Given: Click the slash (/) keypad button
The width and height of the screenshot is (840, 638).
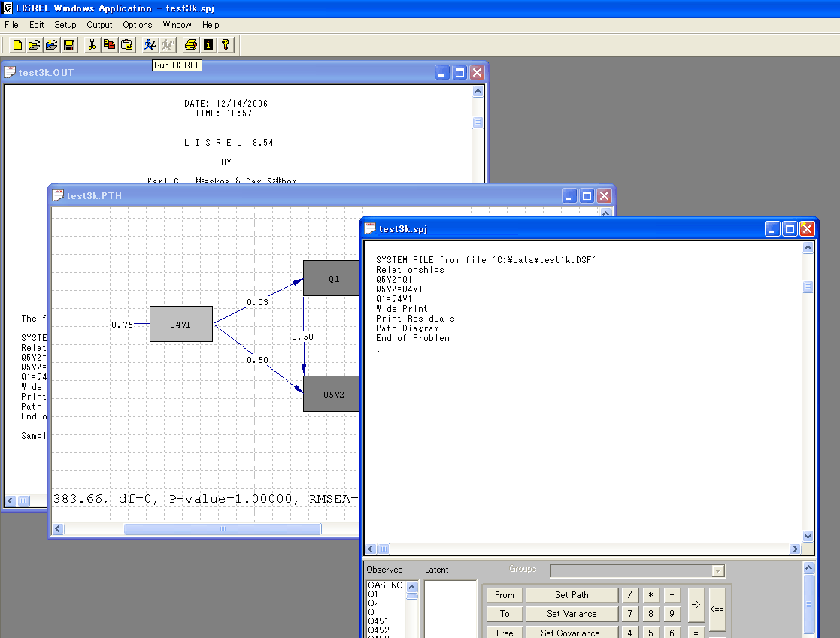Looking at the screenshot, I should pyautogui.click(x=630, y=594).
